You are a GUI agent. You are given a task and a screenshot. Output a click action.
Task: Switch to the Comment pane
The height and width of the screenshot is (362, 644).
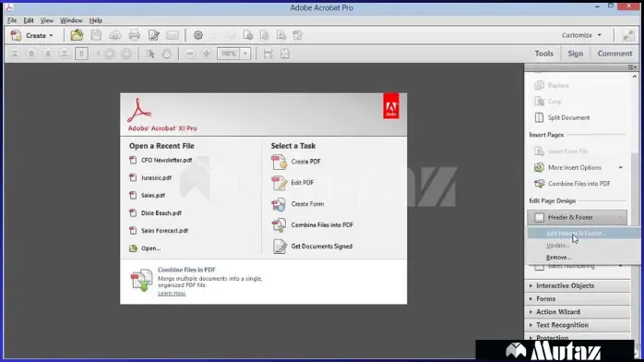[x=614, y=54]
